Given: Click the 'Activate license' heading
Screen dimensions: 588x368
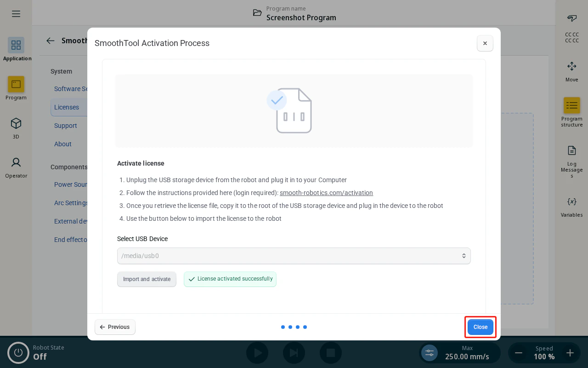Looking at the screenshot, I should [x=141, y=163].
